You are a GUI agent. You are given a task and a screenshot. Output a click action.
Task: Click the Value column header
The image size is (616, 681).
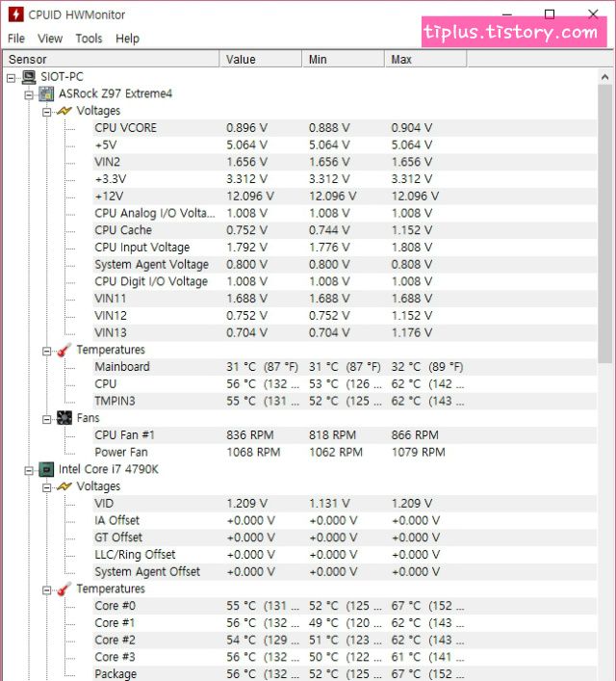point(261,59)
